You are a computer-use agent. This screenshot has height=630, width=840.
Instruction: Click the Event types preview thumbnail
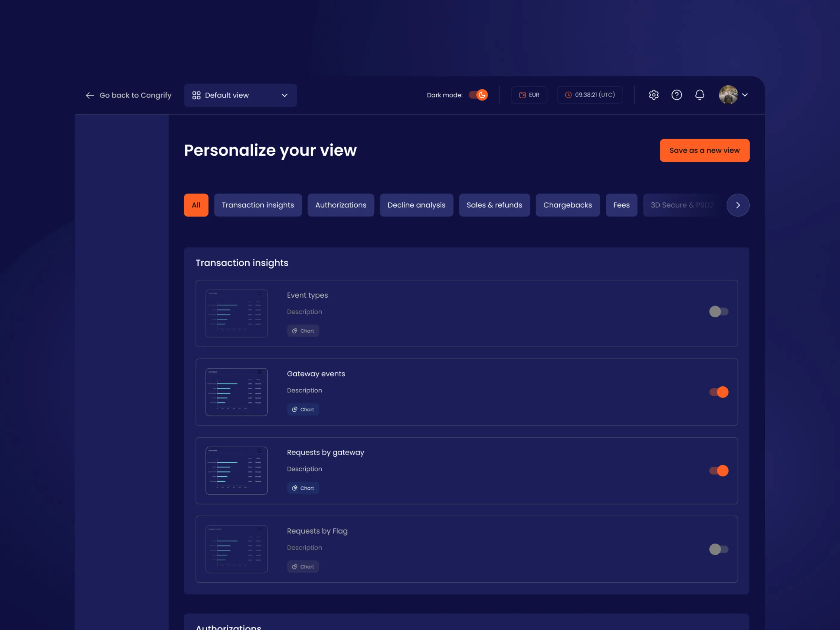(x=237, y=314)
